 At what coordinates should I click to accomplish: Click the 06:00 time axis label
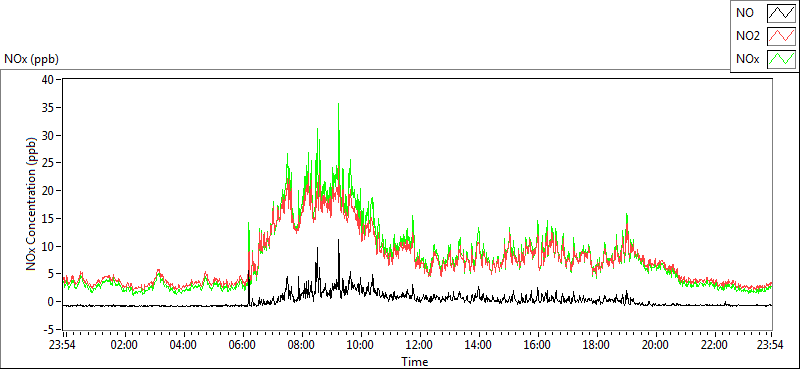point(243,344)
